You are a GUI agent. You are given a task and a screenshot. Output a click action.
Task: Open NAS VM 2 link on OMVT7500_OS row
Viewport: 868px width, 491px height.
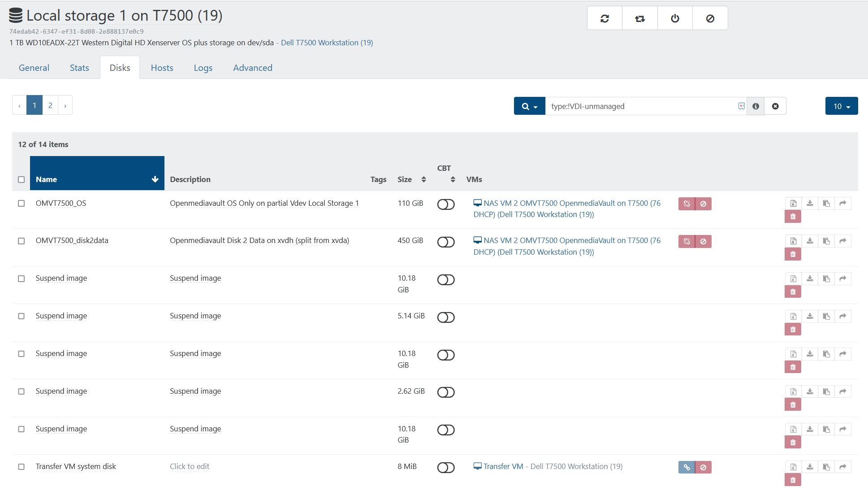[x=567, y=209]
